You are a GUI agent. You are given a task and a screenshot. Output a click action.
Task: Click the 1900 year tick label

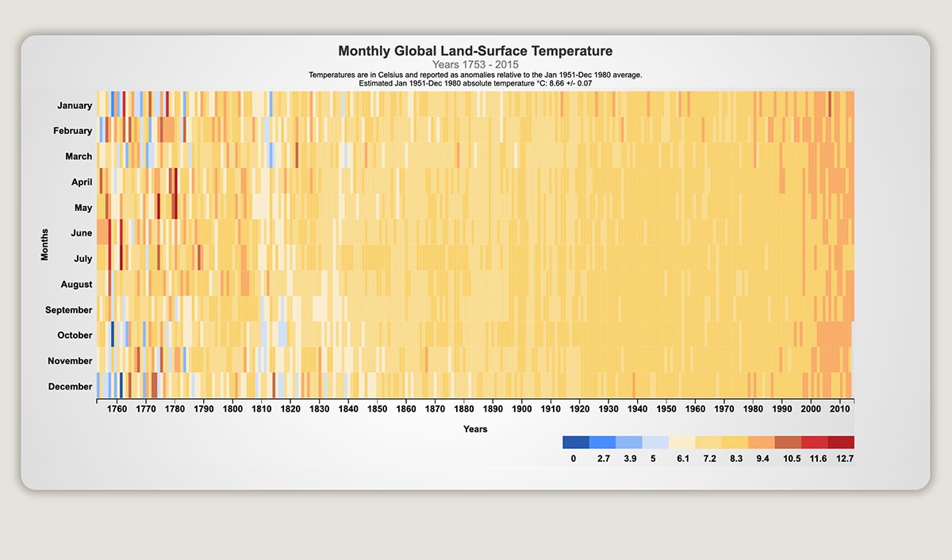pos(521,409)
